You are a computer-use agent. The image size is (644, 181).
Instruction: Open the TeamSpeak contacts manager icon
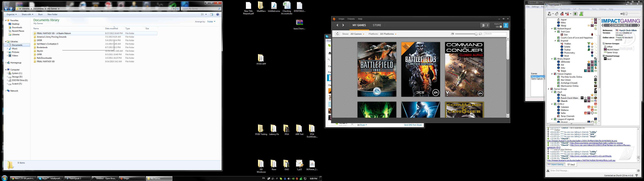[x=581, y=14]
